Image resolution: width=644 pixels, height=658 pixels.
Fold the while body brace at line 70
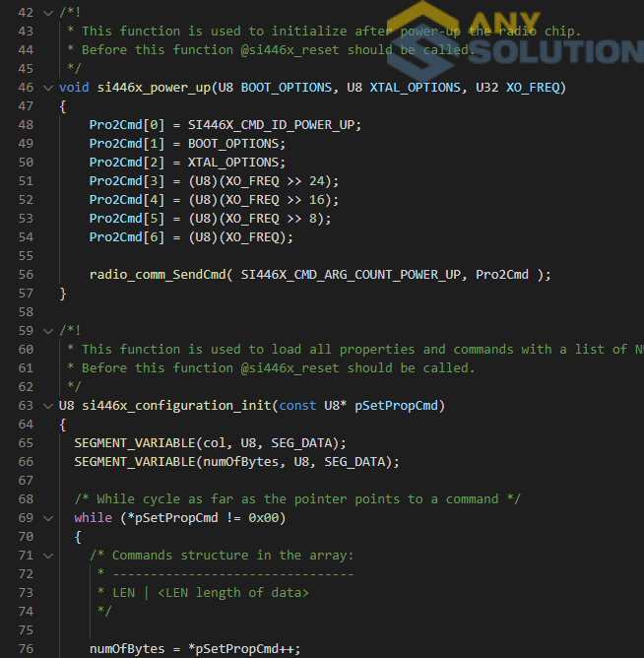click(x=47, y=536)
